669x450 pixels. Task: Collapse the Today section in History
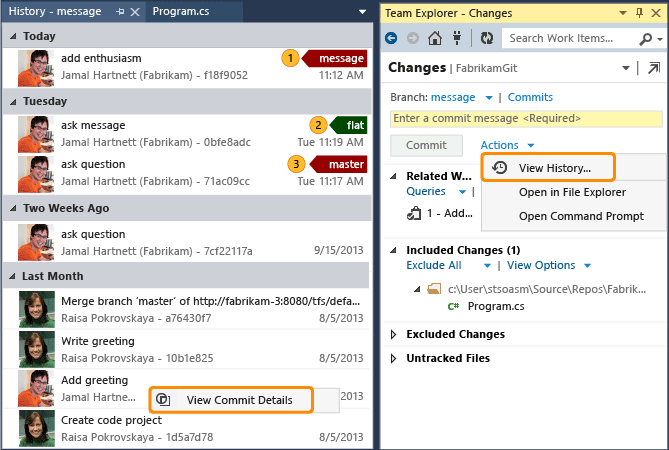pos(12,36)
